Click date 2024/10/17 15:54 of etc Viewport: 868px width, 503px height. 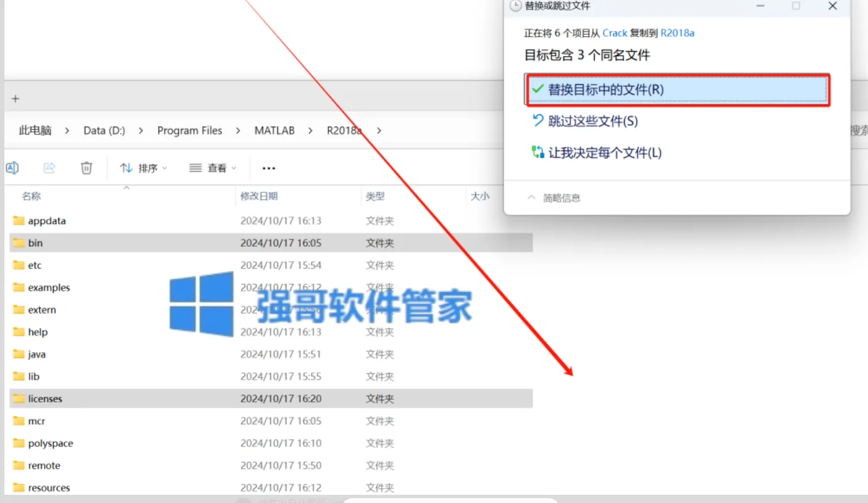tap(281, 266)
